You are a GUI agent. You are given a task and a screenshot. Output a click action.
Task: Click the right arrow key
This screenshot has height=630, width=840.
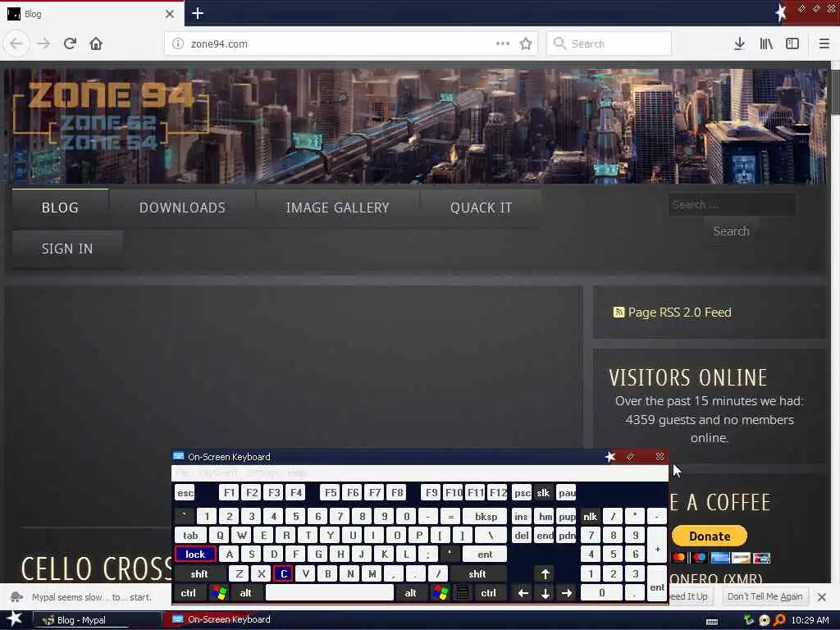tap(567, 593)
